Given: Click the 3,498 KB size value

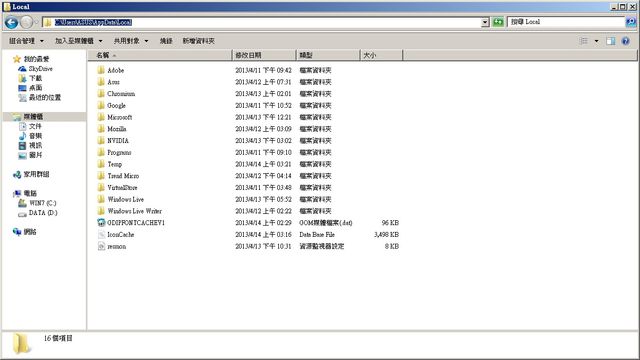Looking at the screenshot, I should pos(386,235).
